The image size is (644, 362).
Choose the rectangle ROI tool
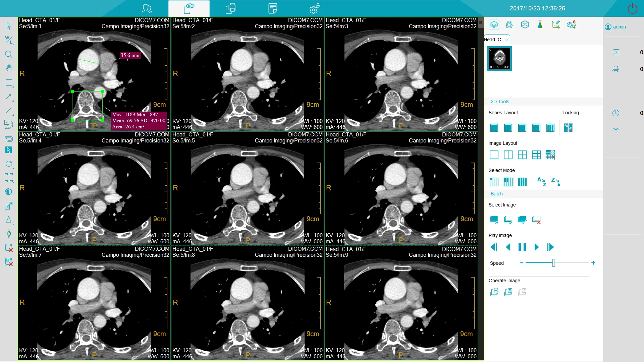9,83
